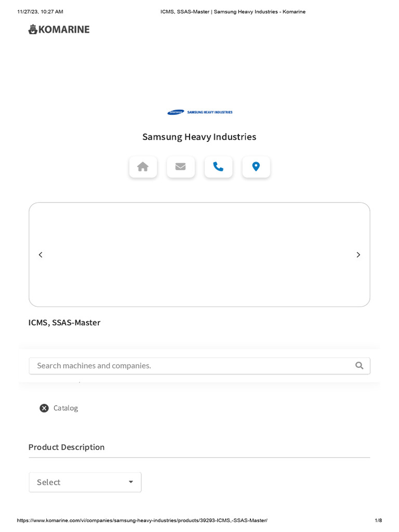This screenshot has height=532, width=399.
Task: Click the Product Description heading
Action: [x=66, y=447]
